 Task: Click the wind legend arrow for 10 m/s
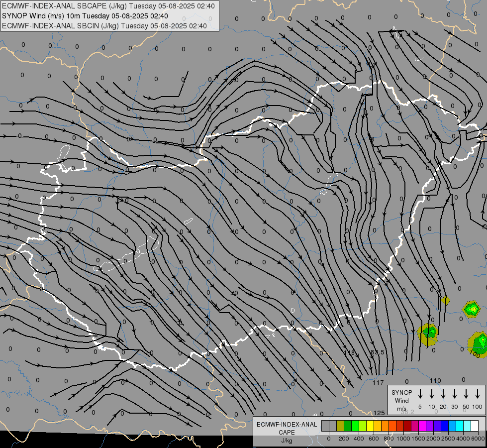432,394
